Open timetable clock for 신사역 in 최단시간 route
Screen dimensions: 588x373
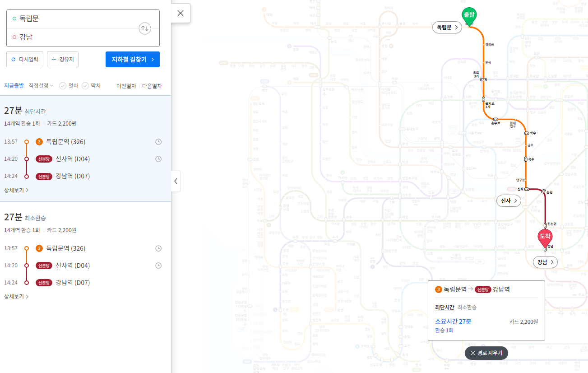[x=158, y=159]
